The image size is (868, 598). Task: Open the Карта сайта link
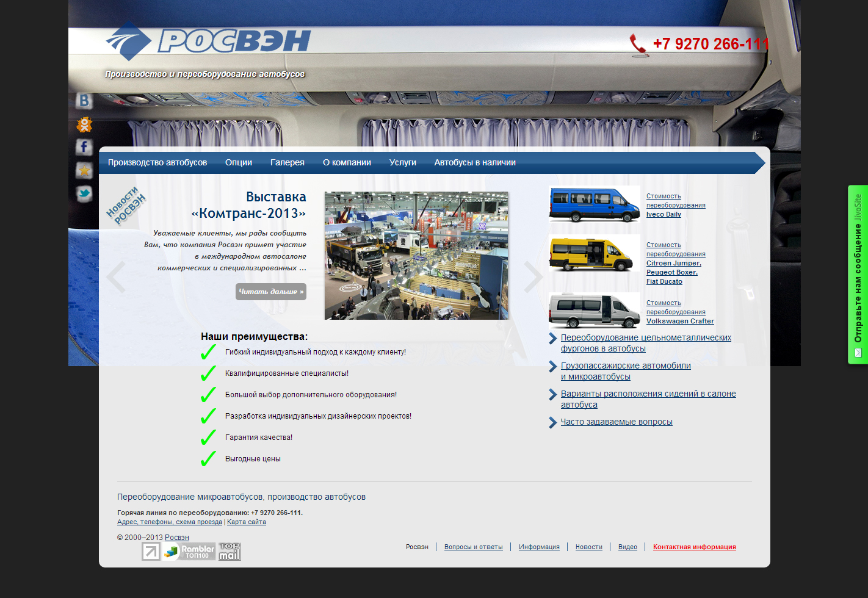(247, 522)
